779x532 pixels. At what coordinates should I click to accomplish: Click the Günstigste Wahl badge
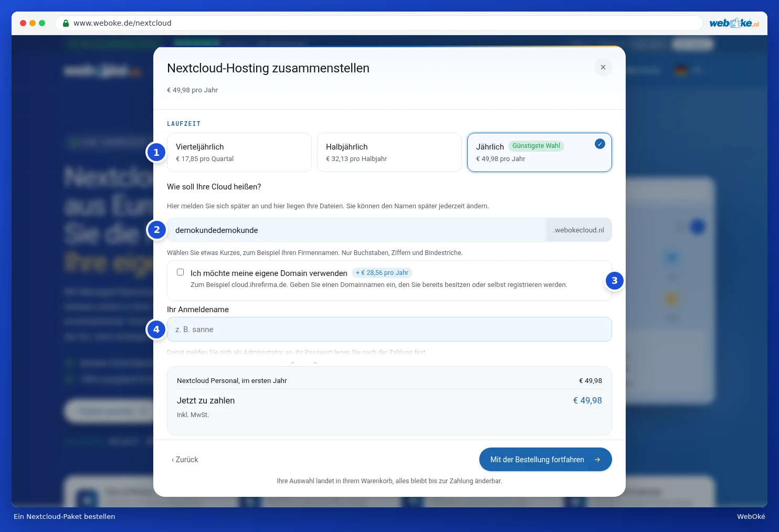coord(536,146)
